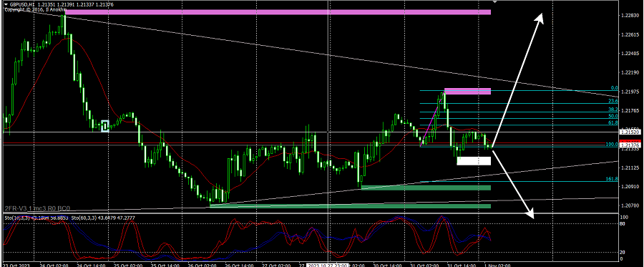644x267 pixels.
Task: Select the small pink rectangle at Fibonacci 0.0
Action: point(467,91)
